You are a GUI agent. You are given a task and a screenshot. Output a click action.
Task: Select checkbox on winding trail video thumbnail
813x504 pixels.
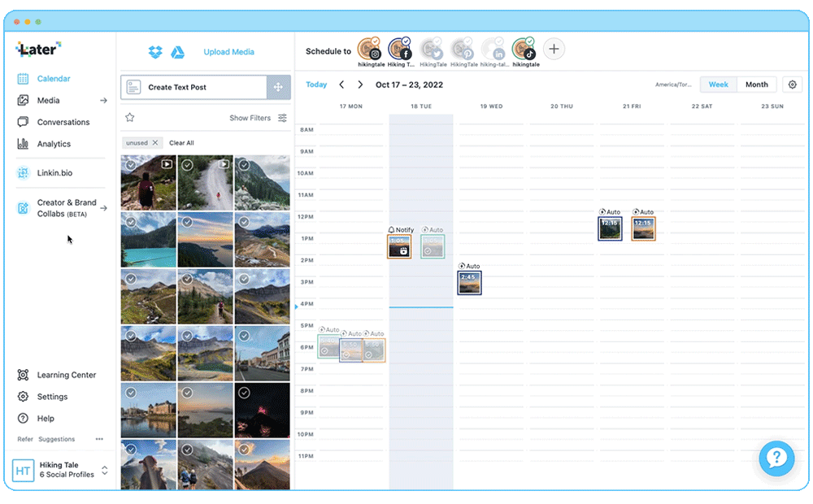tap(187, 165)
